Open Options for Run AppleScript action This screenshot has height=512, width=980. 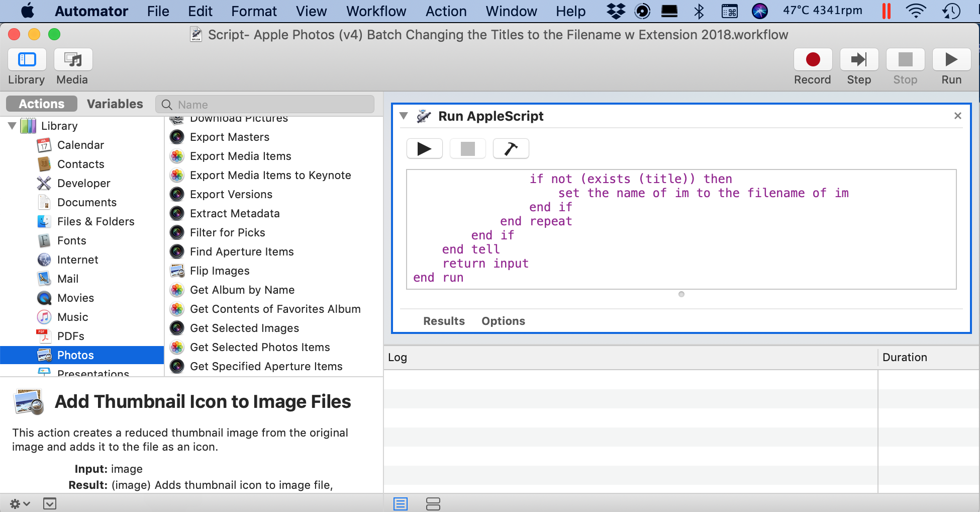pos(503,321)
